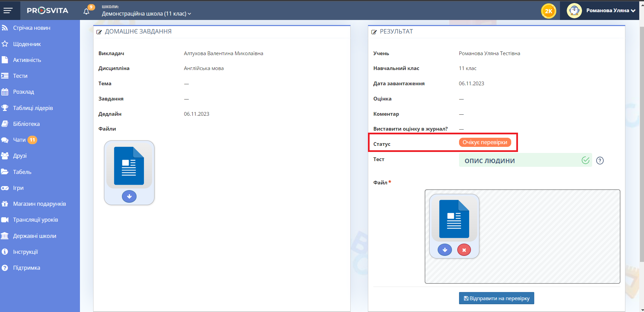Expand the school selector dropdown
644x312 pixels.
tap(146, 14)
